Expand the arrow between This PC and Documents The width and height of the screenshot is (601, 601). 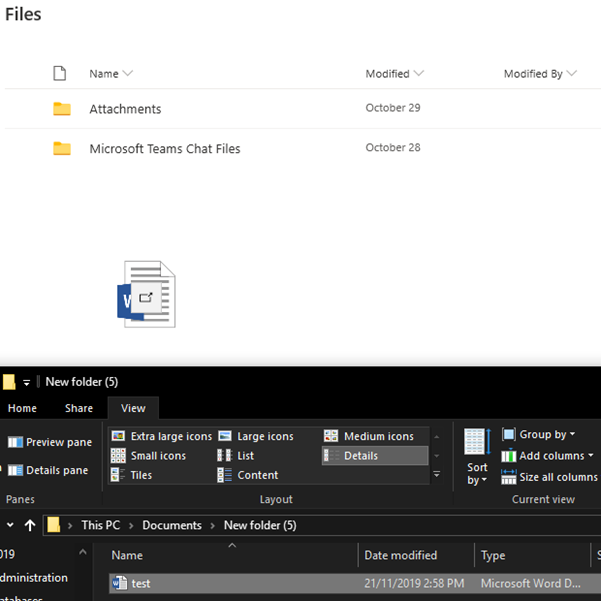(x=131, y=525)
